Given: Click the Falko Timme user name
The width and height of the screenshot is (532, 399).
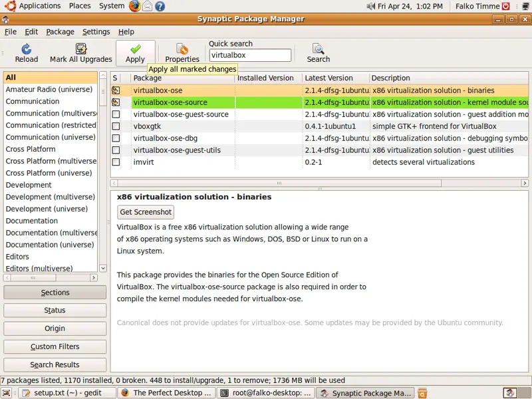Looking at the screenshot, I should 477,6.
